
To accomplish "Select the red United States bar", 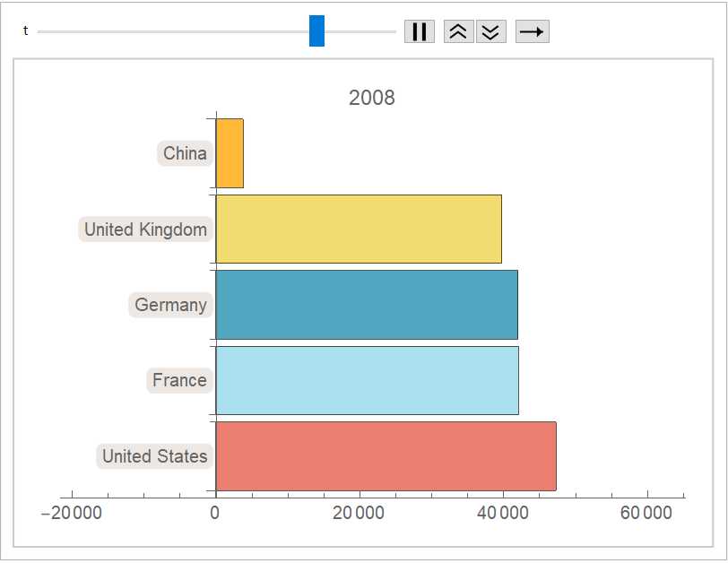I will [x=386, y=456].
